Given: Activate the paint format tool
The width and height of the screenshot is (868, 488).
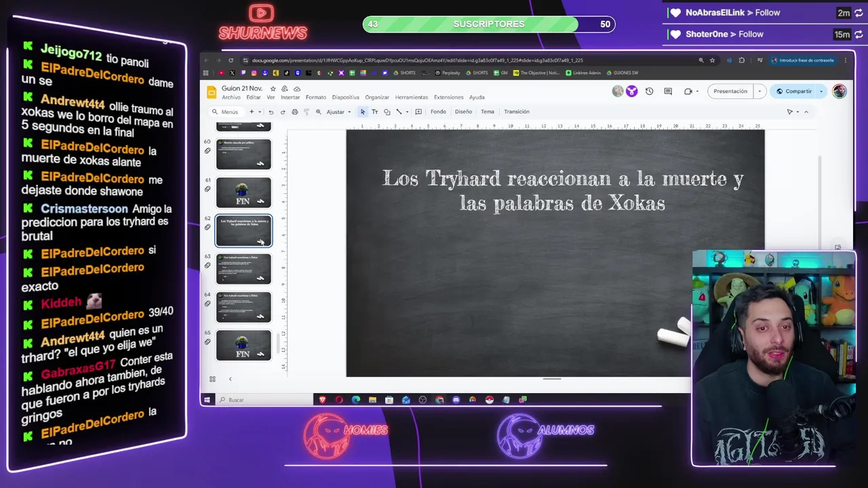Looking at the screenshot, I should (x=307, y=112).
